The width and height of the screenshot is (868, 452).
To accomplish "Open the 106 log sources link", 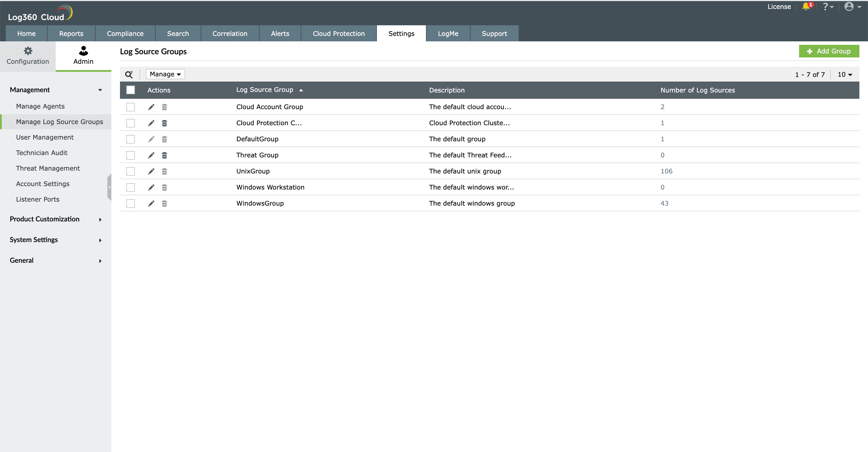I will tap(666, 171).
